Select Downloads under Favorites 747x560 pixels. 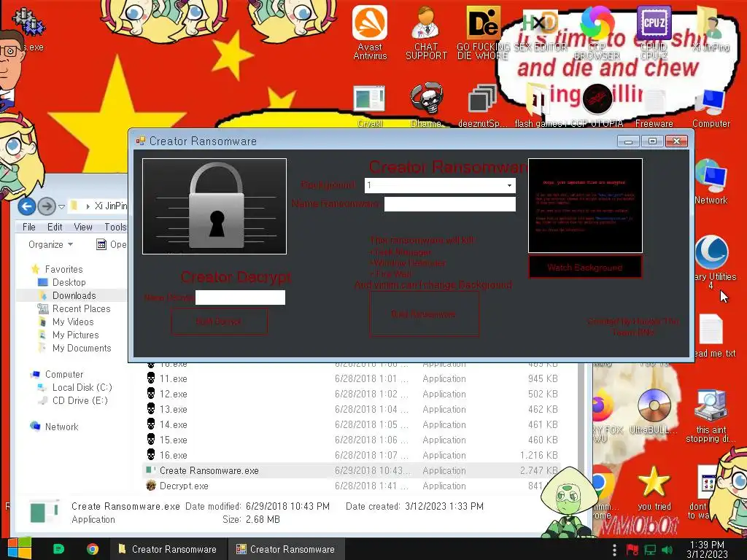click(74, 296)
